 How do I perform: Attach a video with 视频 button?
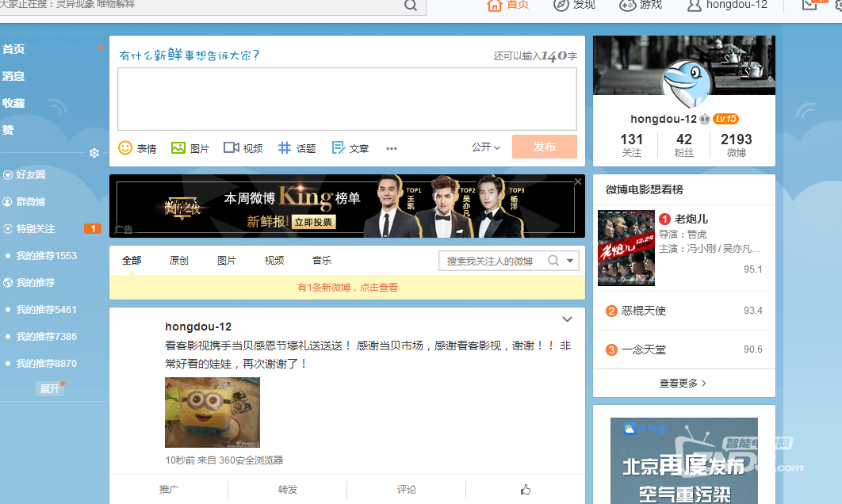(243, 148)
